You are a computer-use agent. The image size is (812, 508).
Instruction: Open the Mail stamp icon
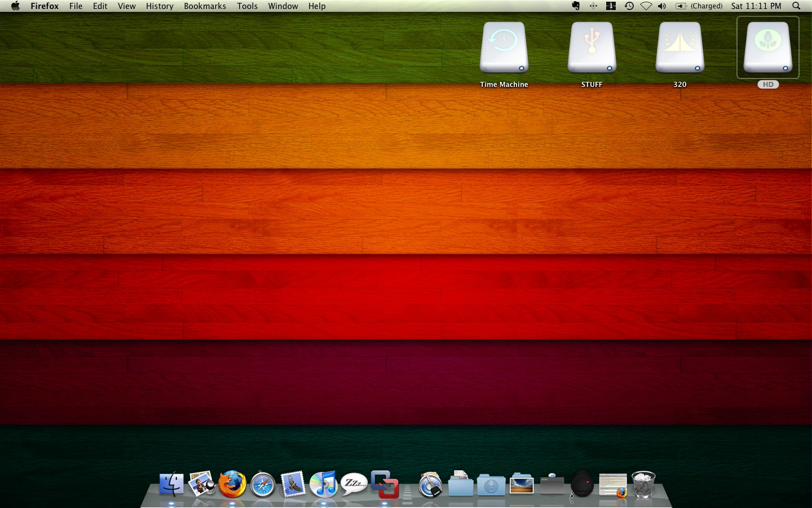293,484
